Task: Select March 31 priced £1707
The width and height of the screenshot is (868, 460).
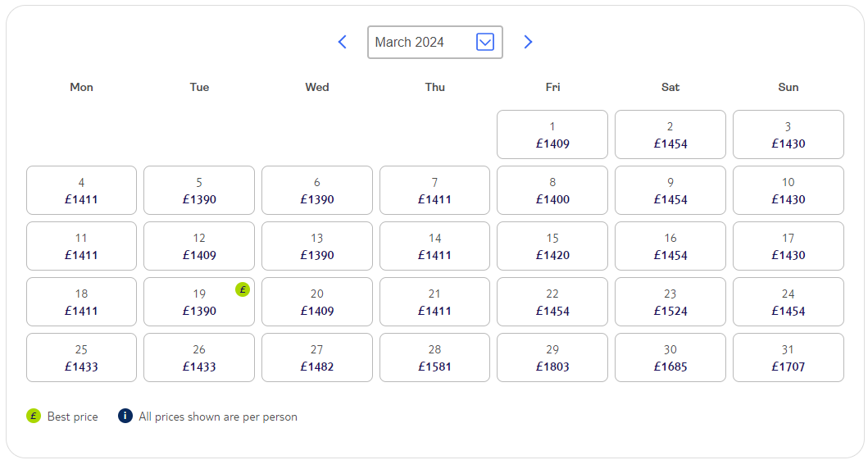Action: tap(788, 358)
